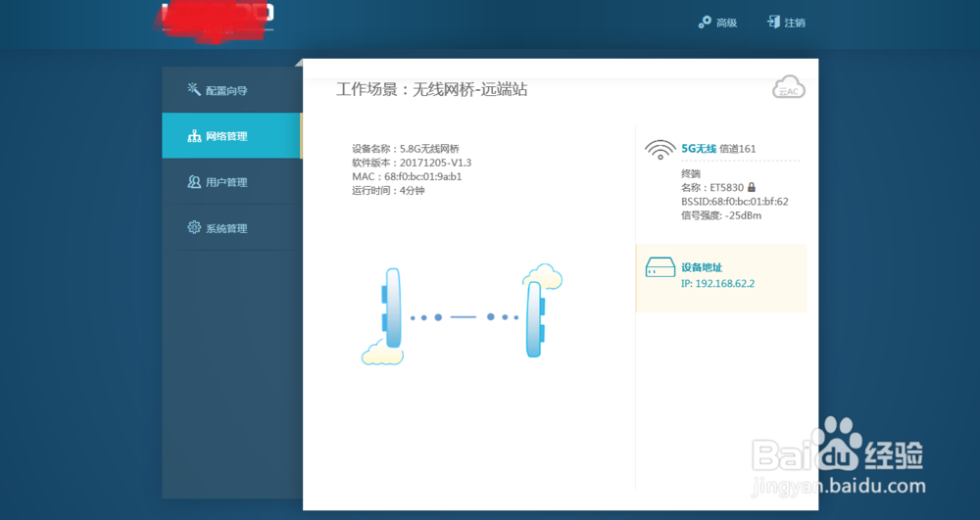
Task: Click the BSSID:68:f0:bc:01:bf:62 text
Action: point(735,202)
